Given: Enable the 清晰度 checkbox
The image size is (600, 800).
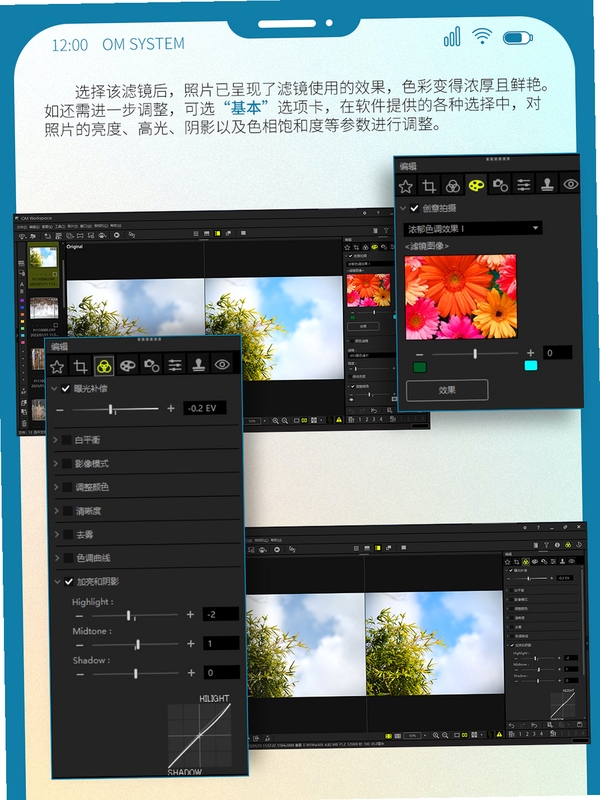Looking at the screenshot, I should tap(67, 511).
